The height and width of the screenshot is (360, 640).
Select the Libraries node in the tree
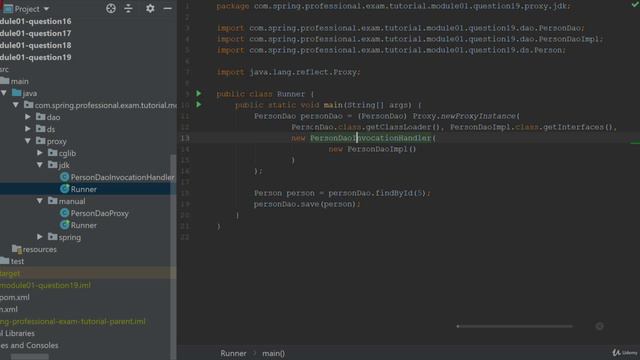(x=17, y=333)
